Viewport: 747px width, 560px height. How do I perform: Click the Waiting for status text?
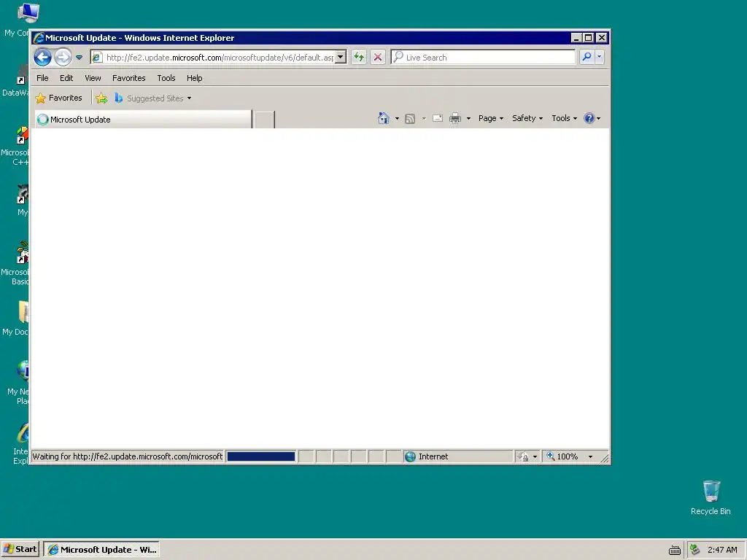coord(127,456)
